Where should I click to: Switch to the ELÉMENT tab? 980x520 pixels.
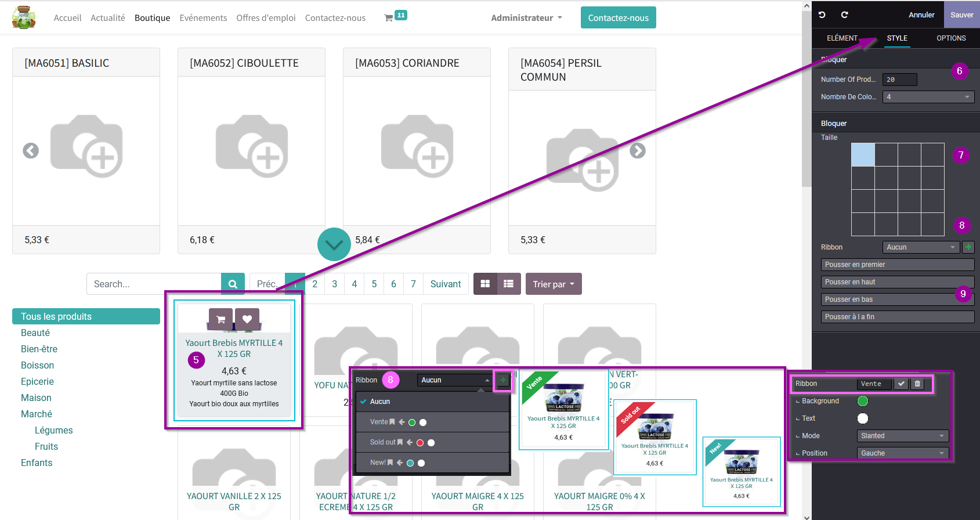click(842, 38)
